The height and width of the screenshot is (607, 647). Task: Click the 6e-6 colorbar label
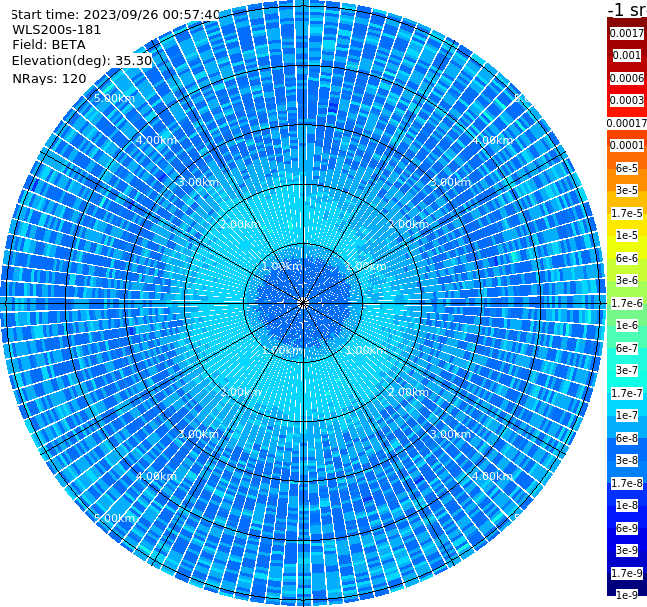tap(627, 258)
